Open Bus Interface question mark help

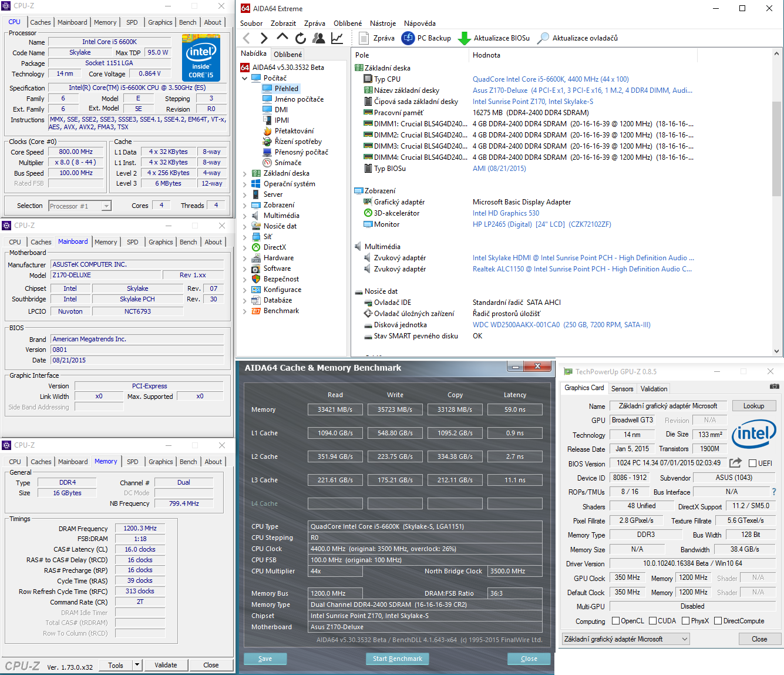tap(774, 492)
